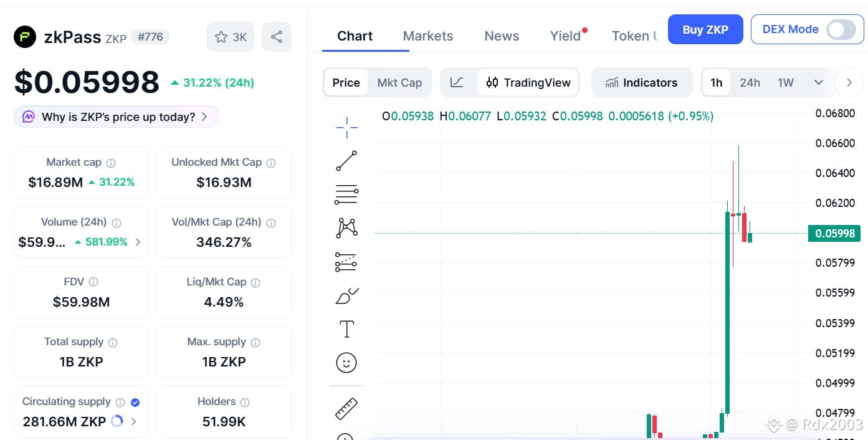
Task: Click the 4.49% Liq/Mkt Cap value
Action: point(224,302)
